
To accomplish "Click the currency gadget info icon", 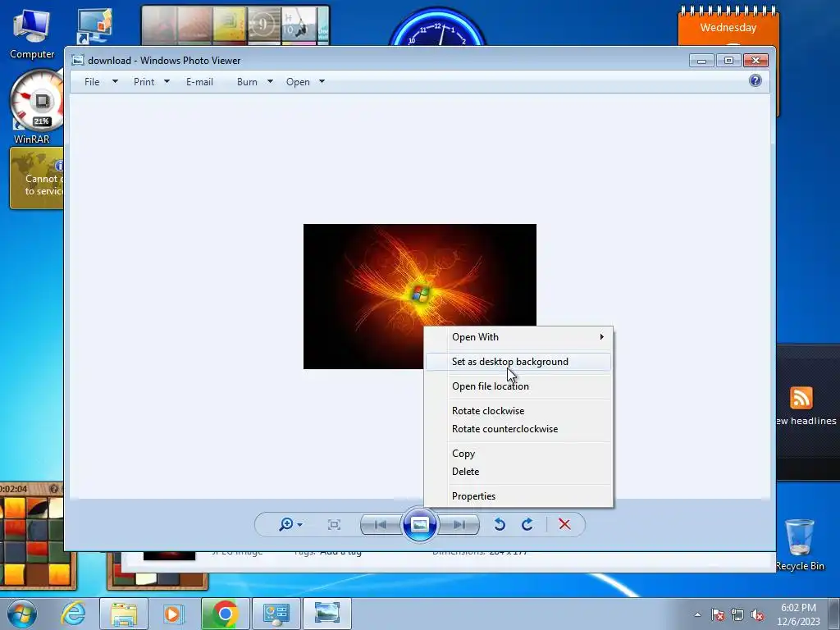I will coord(59,166).
